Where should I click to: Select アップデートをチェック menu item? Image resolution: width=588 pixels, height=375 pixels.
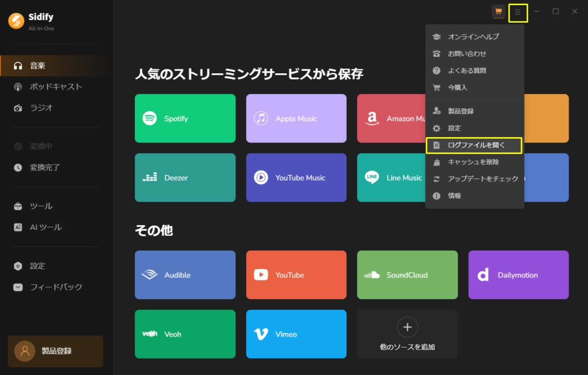click(x=475, y=179)
